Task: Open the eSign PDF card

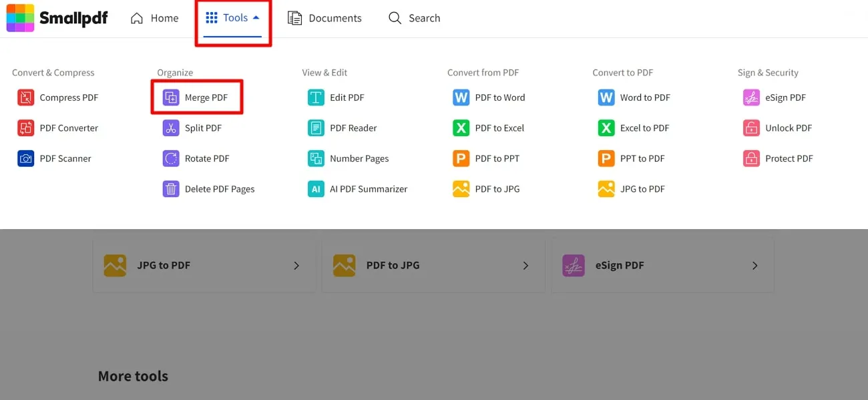Action: pos(662,266)
